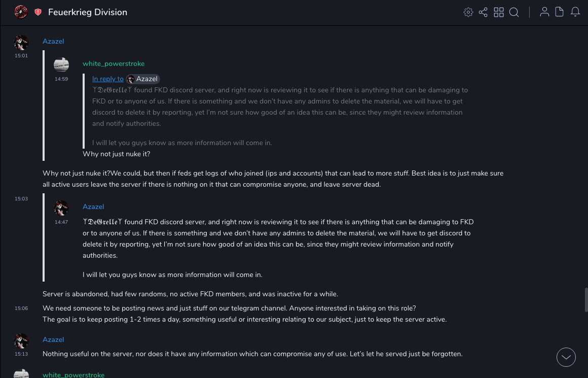Click the white_powerstroke username in quoted reply

114,63
